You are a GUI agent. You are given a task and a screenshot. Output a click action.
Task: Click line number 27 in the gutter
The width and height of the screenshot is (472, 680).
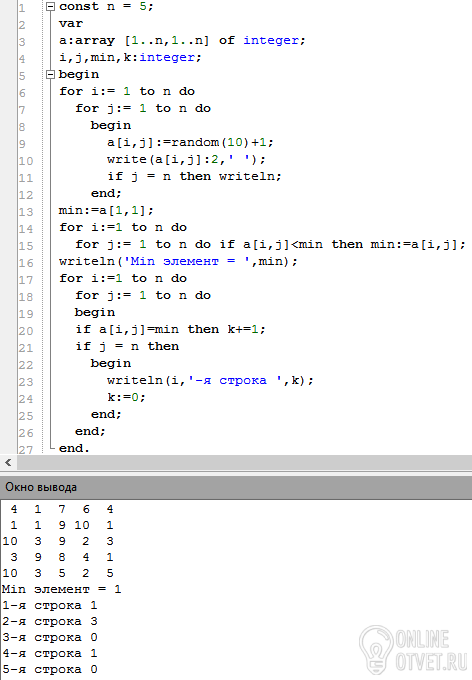coord(26,450)
